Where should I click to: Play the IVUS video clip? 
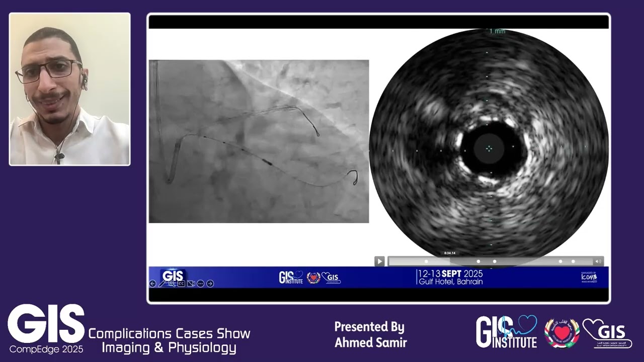(x=379, y=261)
